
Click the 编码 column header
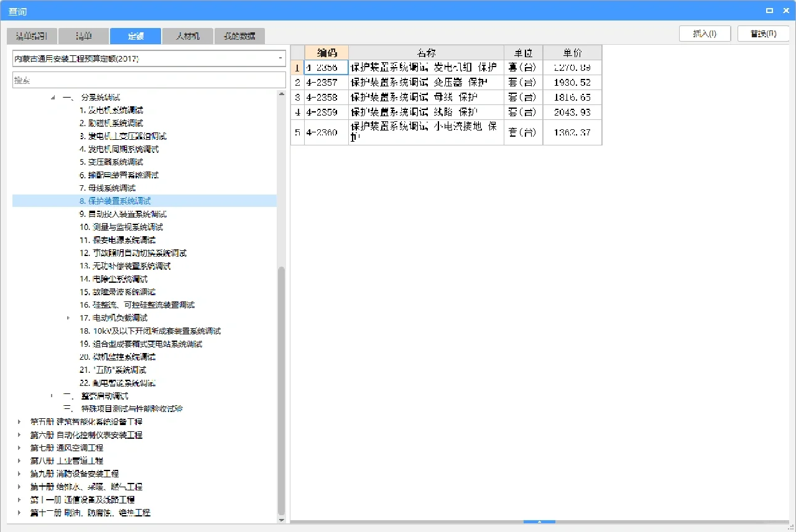(326, 52)
